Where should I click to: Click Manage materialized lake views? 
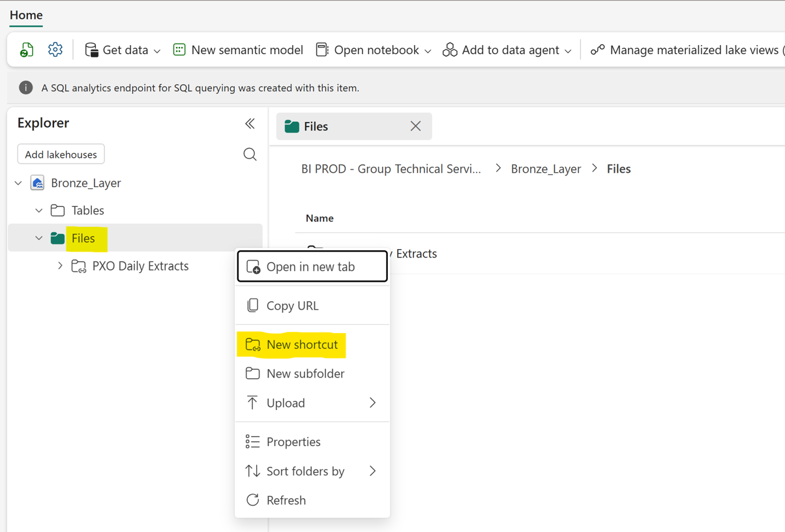point(687,50)
